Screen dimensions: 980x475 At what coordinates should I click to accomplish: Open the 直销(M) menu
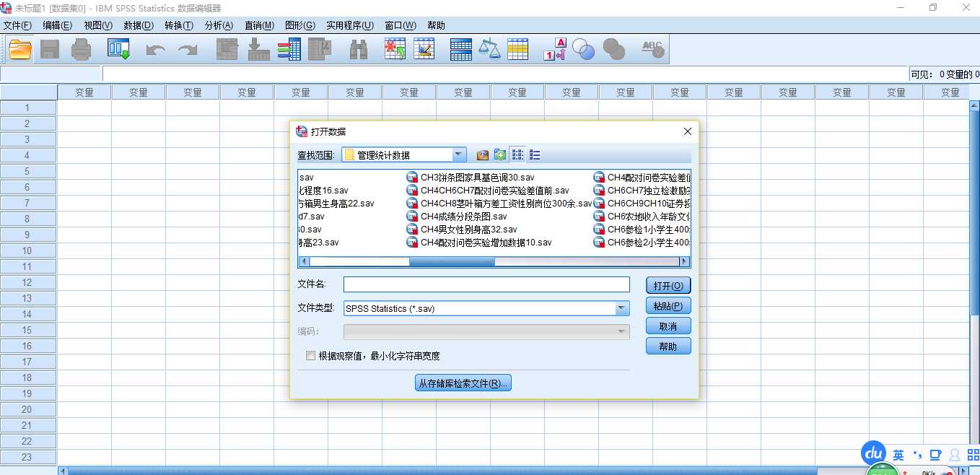(x=260, y=25)
